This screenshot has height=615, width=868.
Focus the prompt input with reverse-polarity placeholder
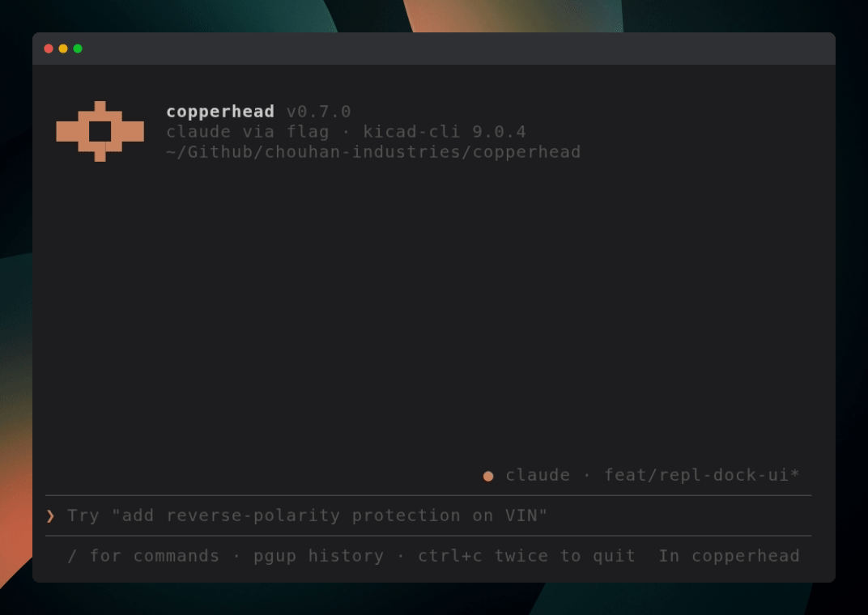pos(428,515)
